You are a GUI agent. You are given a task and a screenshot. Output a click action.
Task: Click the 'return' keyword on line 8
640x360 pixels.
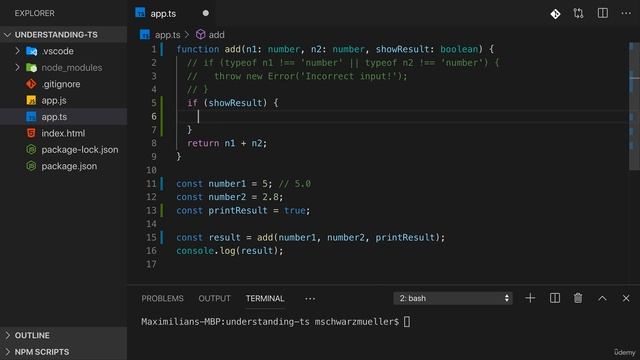click(x=203, y=143)
